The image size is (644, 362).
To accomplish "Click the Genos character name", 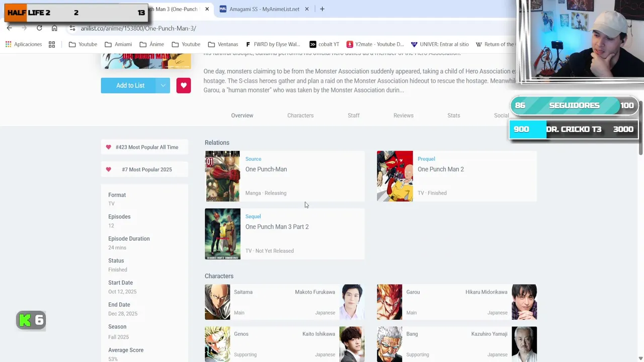I will pos(241,334).
